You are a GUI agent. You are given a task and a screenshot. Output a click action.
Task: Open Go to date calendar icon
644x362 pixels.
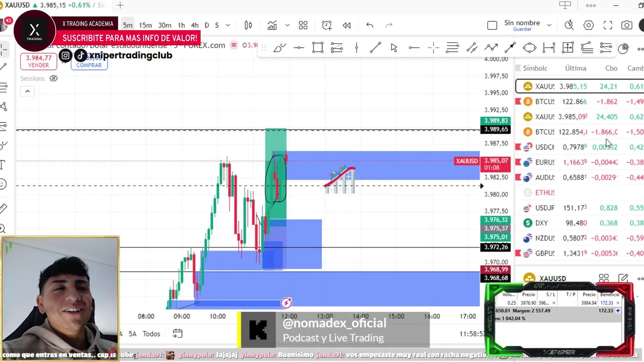177,333
